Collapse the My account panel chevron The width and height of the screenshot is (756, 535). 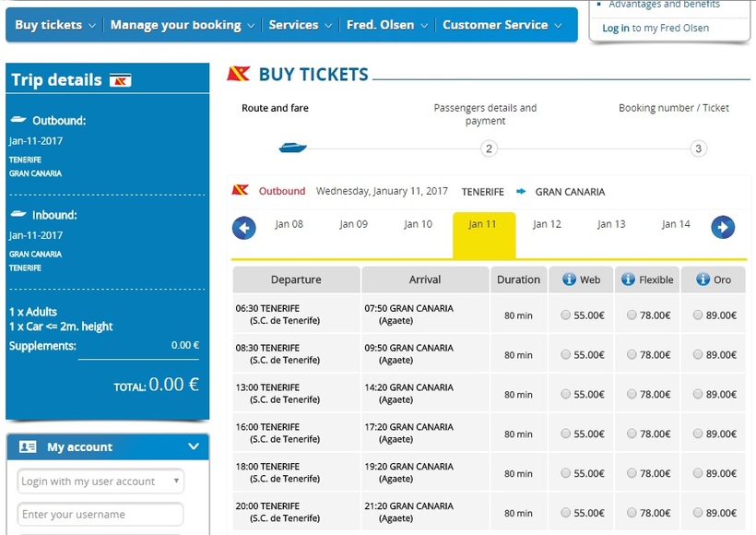tap(194, 446)
